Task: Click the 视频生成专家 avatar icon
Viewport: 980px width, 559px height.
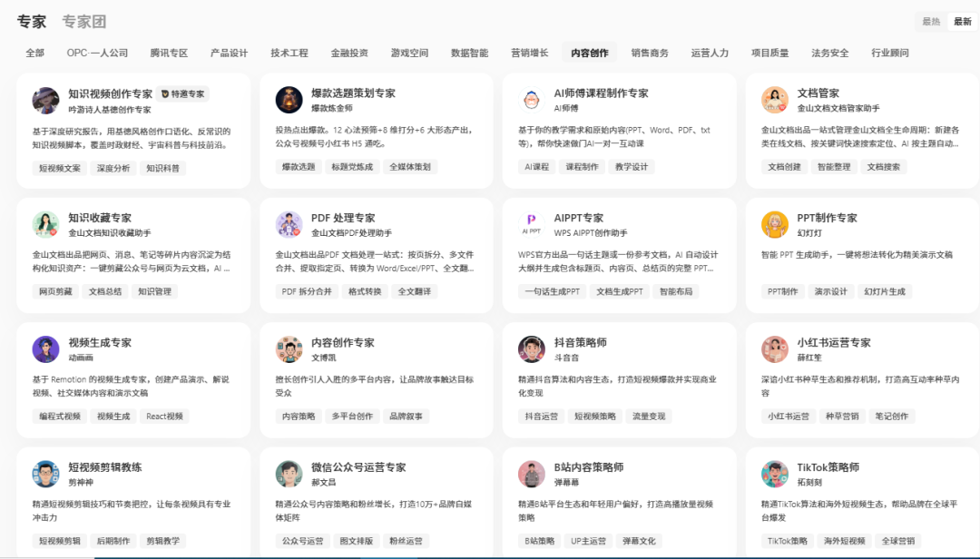Action: (x=45, y=348)
